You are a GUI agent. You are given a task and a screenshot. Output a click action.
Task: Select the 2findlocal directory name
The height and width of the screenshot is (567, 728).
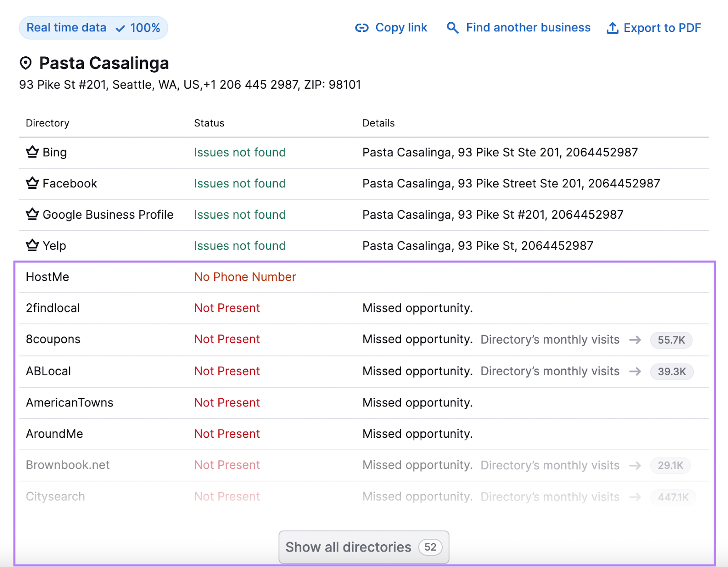(53, 308)
